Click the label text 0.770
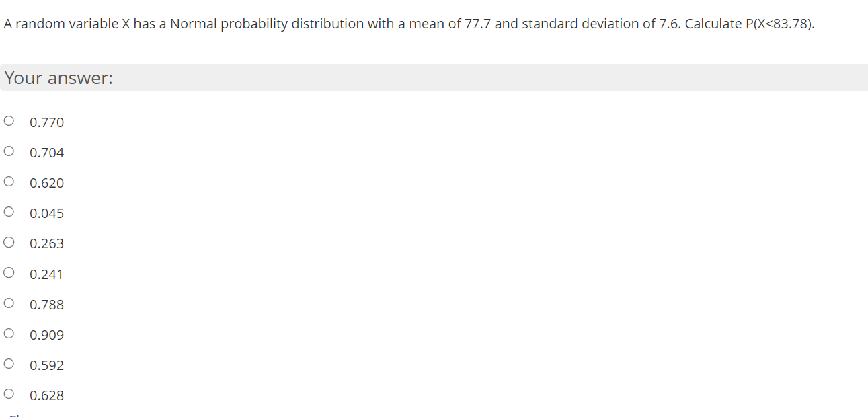The height and width of the screenshot is (417, 868). (46, 122)
